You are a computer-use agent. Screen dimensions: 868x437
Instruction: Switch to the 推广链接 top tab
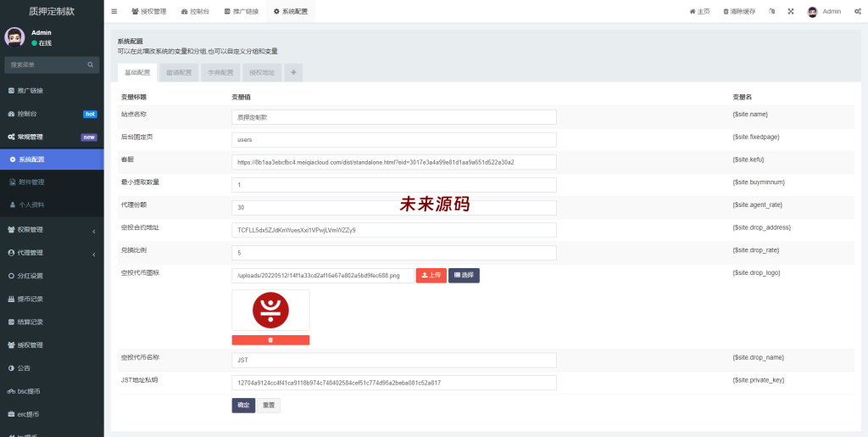242,11
